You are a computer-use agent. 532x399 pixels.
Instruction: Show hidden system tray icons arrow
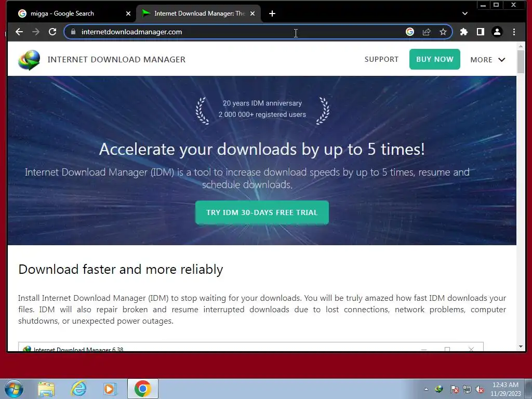click(426, 389)
